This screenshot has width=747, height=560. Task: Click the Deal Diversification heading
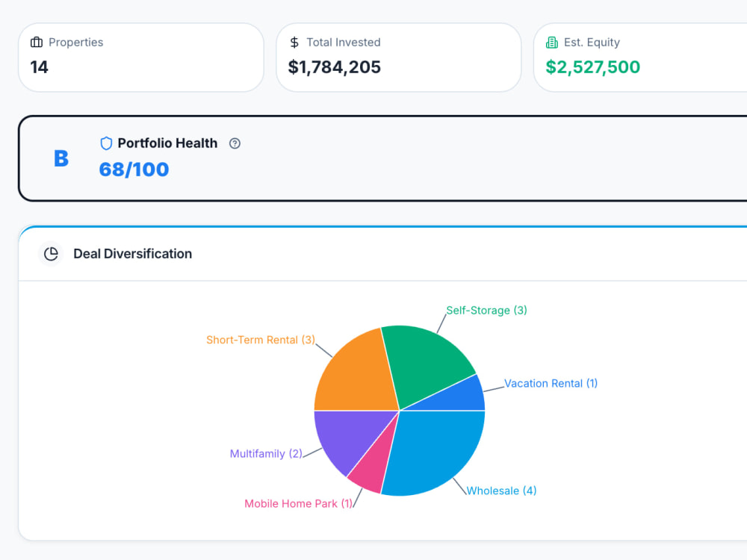point(132,254)
